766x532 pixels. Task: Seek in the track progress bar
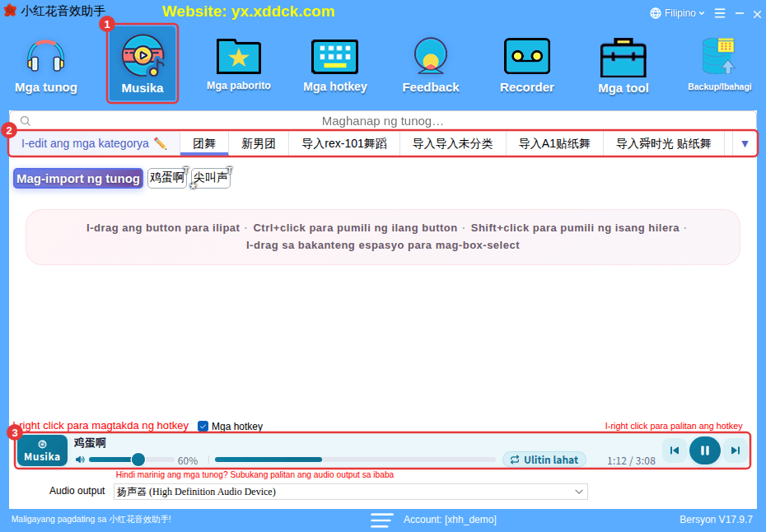[x=355, y=460]
